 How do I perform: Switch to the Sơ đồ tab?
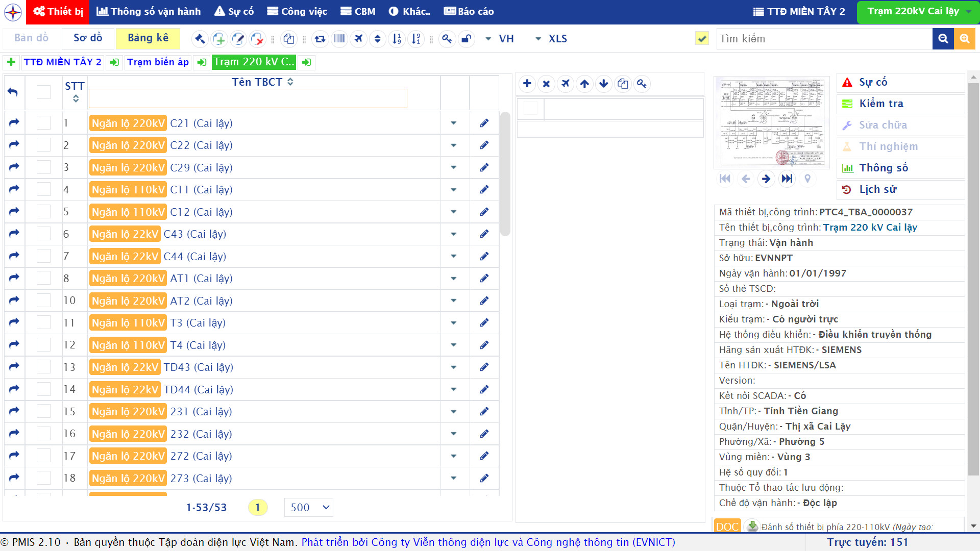[x=88, y=38]
